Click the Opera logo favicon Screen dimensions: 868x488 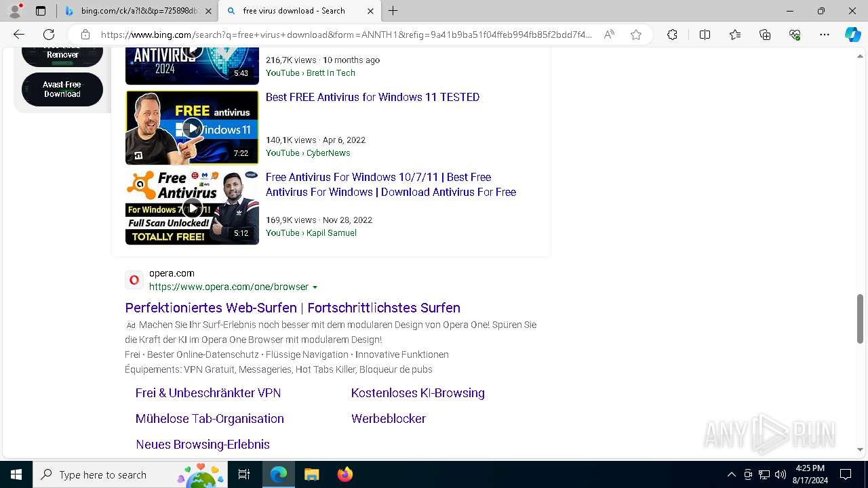pos(134,280)
